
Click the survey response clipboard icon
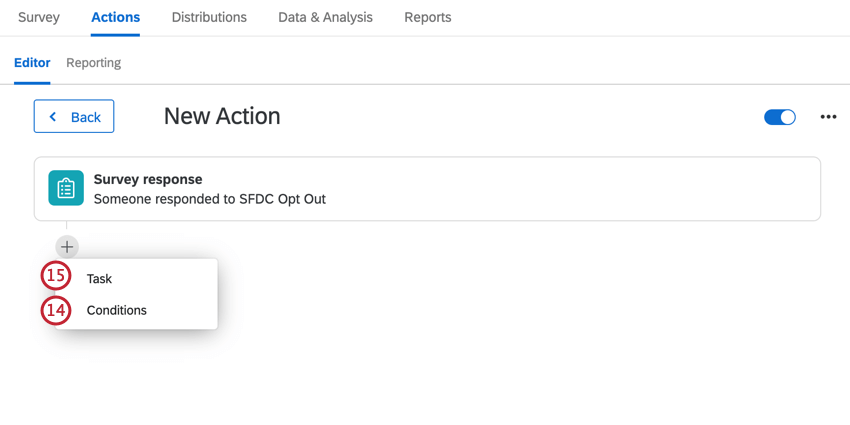point(66,188)
